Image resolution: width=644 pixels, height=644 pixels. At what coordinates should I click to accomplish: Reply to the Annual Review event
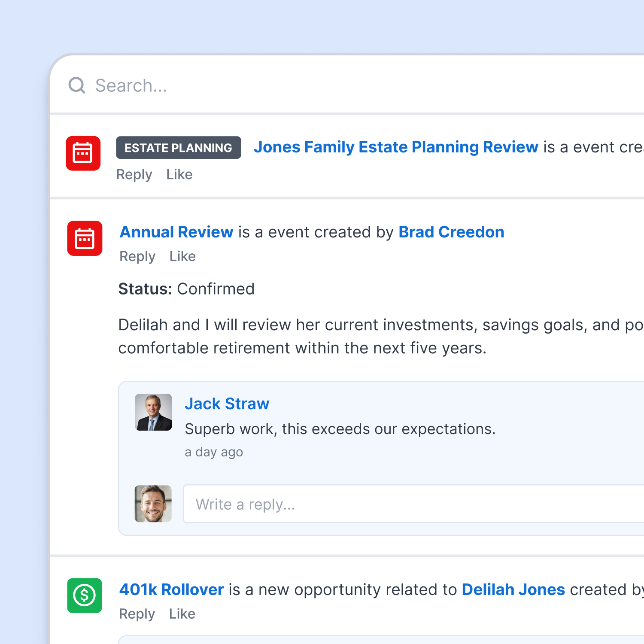coord(137,256)
